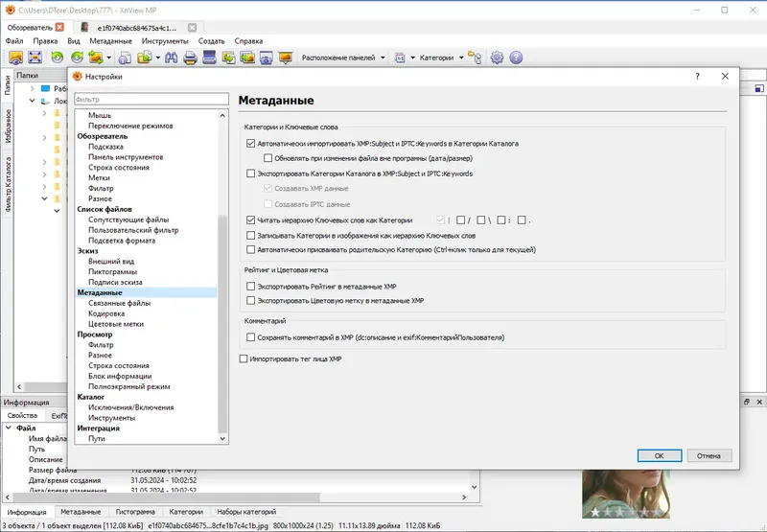Click the folder tree icon next to Категории
The height and width of the screenshot is (532, 767).
point(475,58)
